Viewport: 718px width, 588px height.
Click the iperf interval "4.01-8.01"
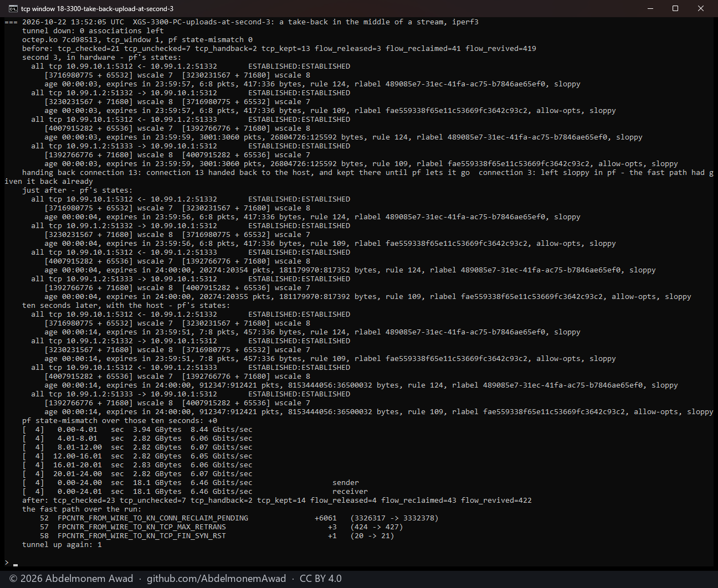78,439
